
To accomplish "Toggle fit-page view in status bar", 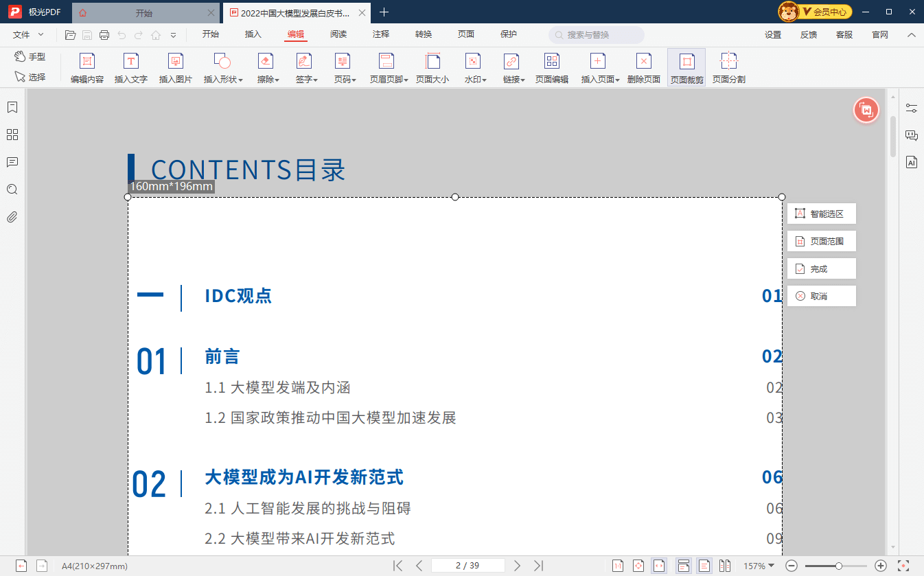I will (638, 566).
